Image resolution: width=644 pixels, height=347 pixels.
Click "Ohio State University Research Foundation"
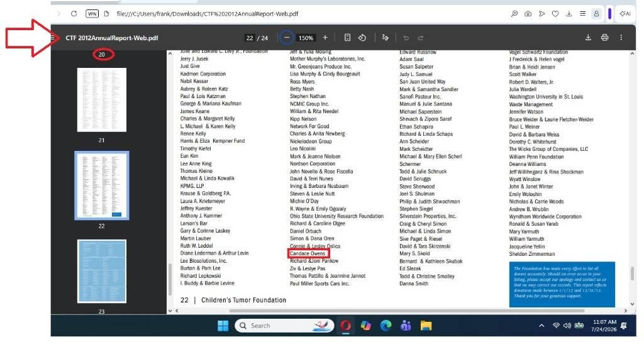[337, 216]
